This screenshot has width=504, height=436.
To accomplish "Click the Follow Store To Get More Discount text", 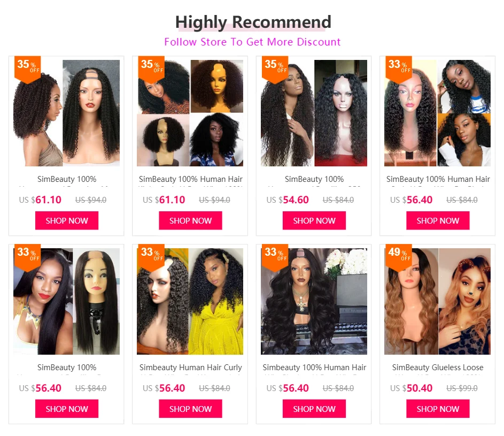I will 252,42.
